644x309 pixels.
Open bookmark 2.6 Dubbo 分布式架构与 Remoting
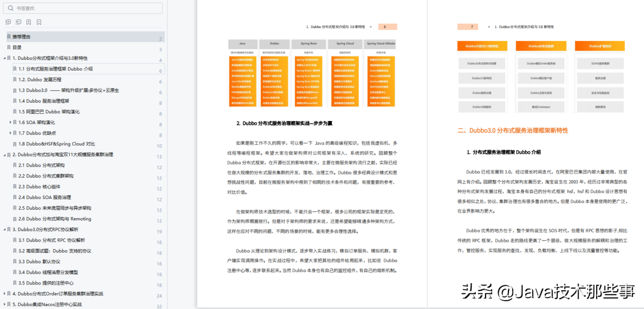coord(55,219)
